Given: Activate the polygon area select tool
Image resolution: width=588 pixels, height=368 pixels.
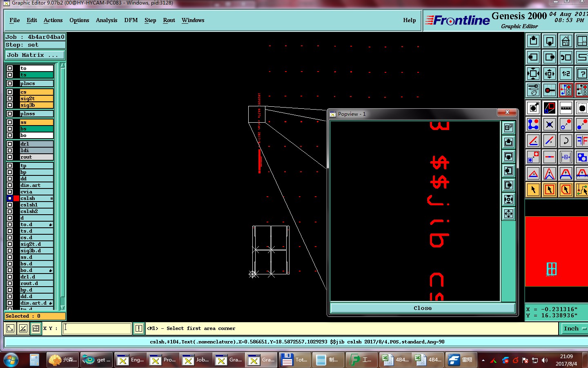Looking at the screenshot, I should click(566, 190).
